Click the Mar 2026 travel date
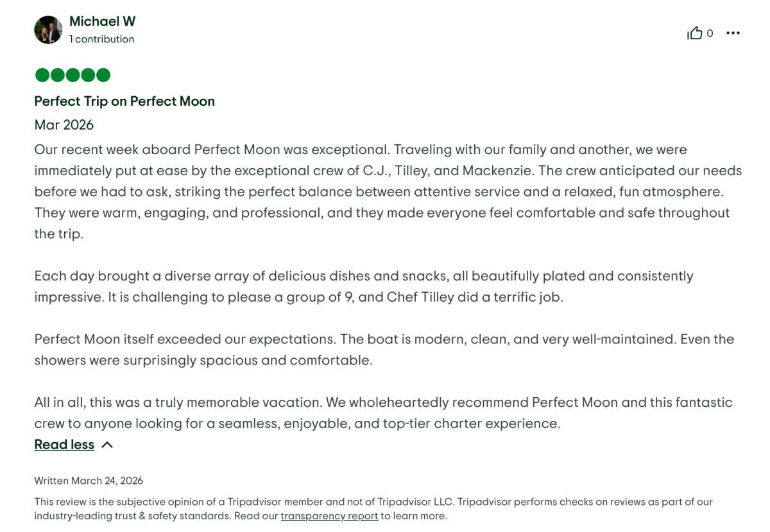 point(64,124)
